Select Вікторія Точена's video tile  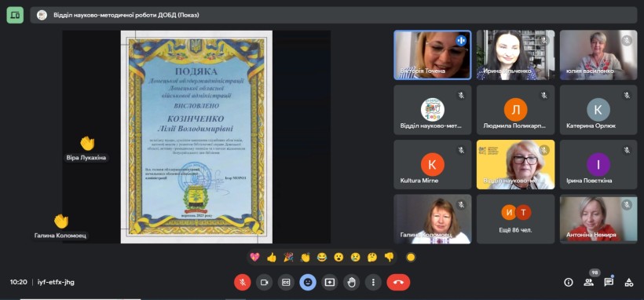point(433,55)
